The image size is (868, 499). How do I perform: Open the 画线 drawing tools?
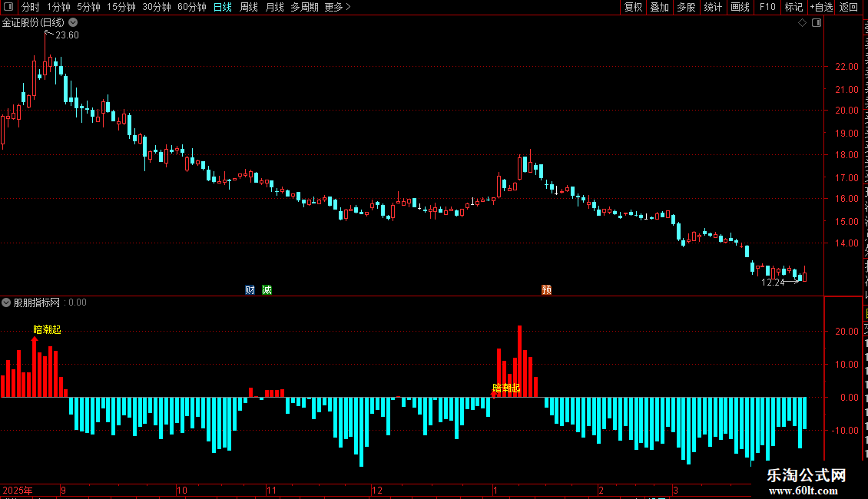[740, 7]
